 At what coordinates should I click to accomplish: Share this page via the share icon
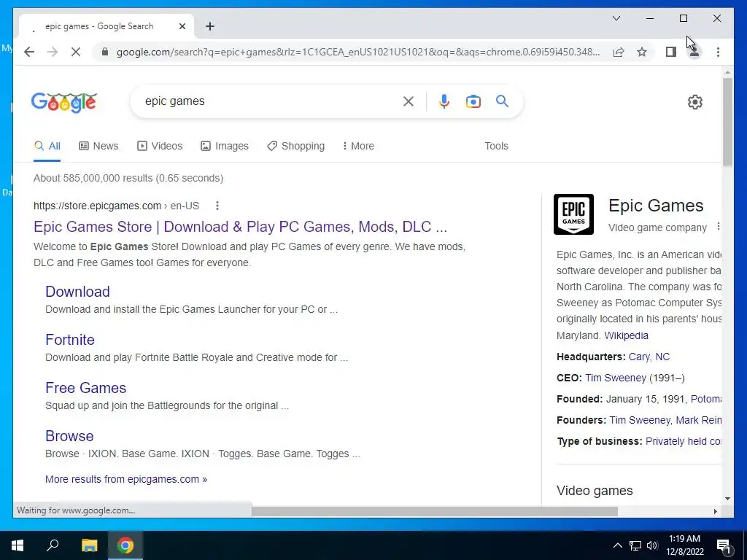coord(619,52)
